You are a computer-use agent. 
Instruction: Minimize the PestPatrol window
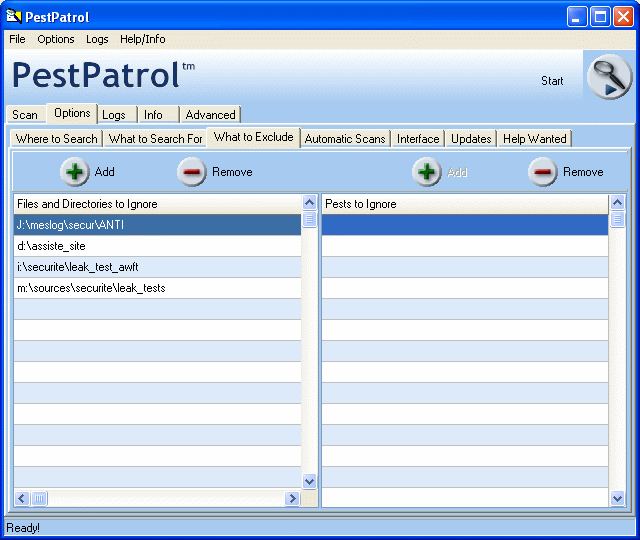point(576,17)
